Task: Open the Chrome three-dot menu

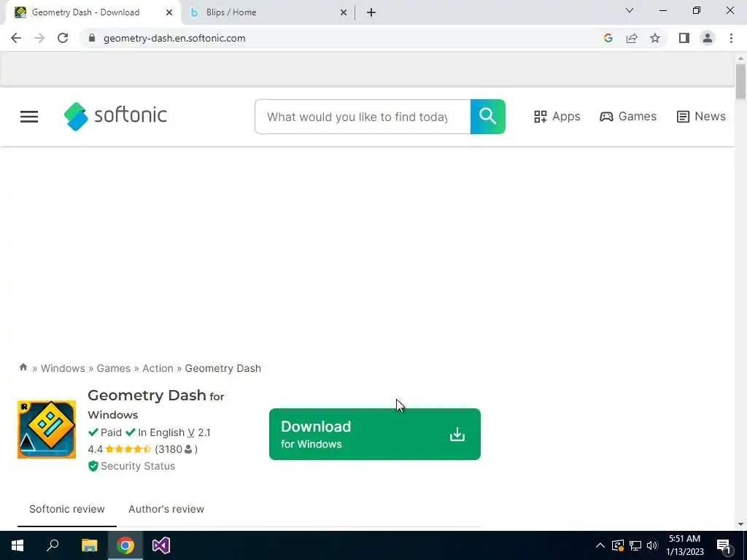Action: 731,38
